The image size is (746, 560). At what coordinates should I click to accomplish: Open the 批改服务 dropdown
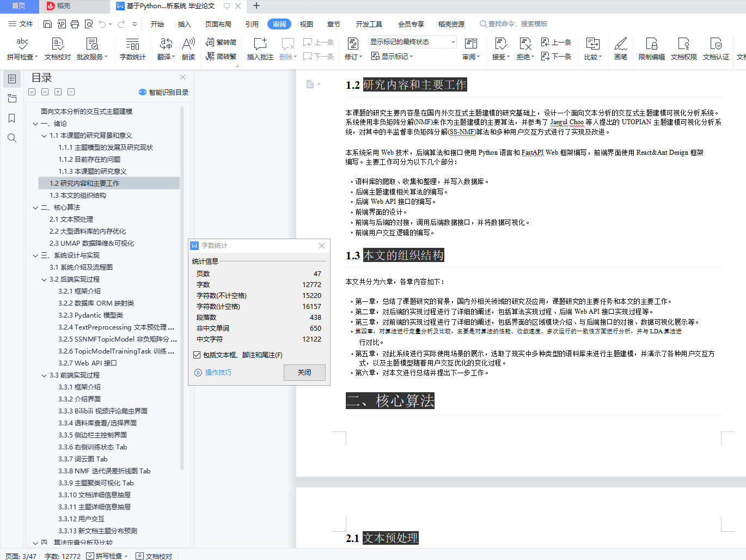(92, 48)
